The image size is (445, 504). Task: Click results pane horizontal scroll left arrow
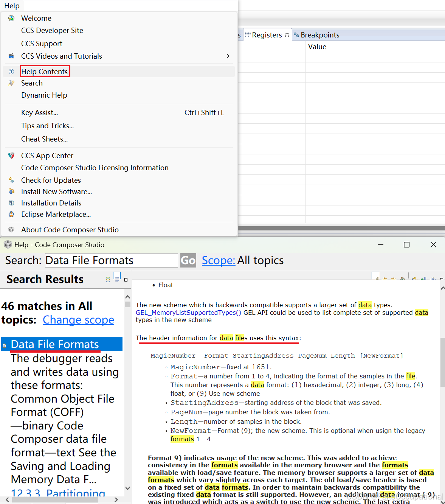8,500
